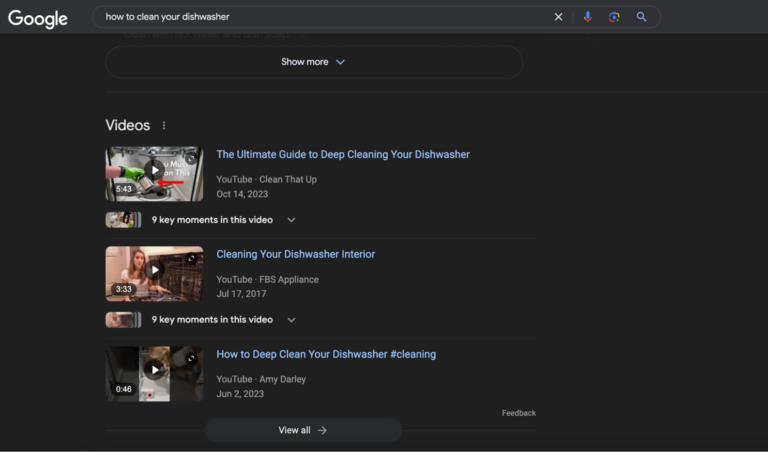Click 'YouTube · Amy Darley' source text
This screenshot has width=768, height=452.
(261, 379)
